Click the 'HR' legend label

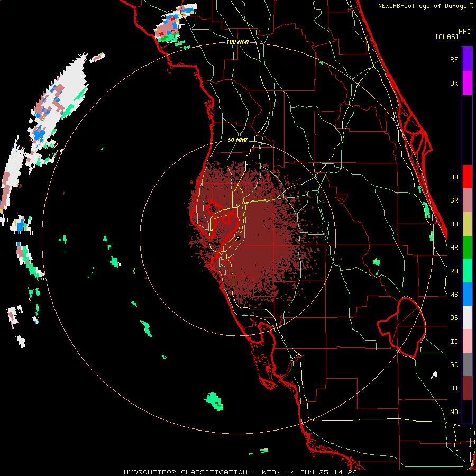point(454,248)
